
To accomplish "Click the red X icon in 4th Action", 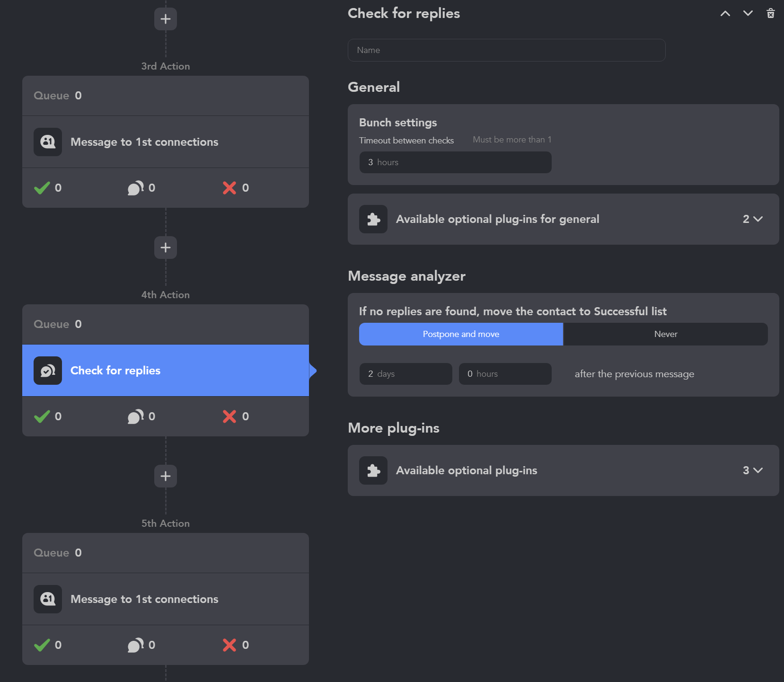I will coord(229,416).
